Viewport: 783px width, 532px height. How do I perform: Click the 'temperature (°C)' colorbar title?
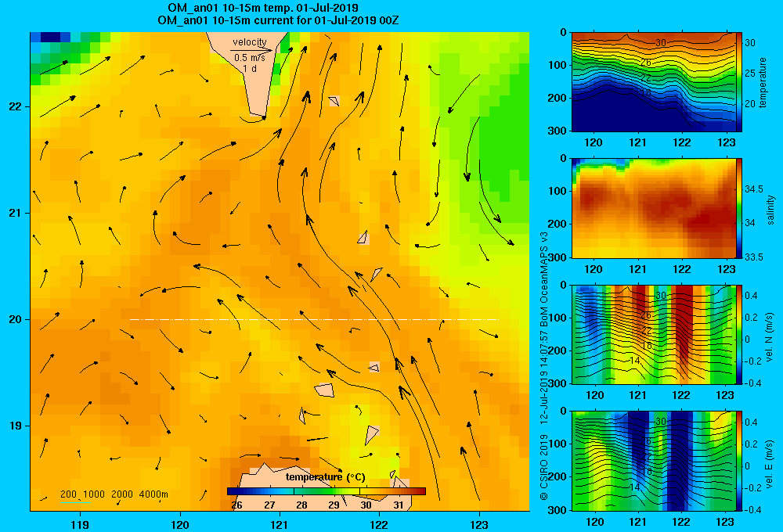click(x=326, y=477)
